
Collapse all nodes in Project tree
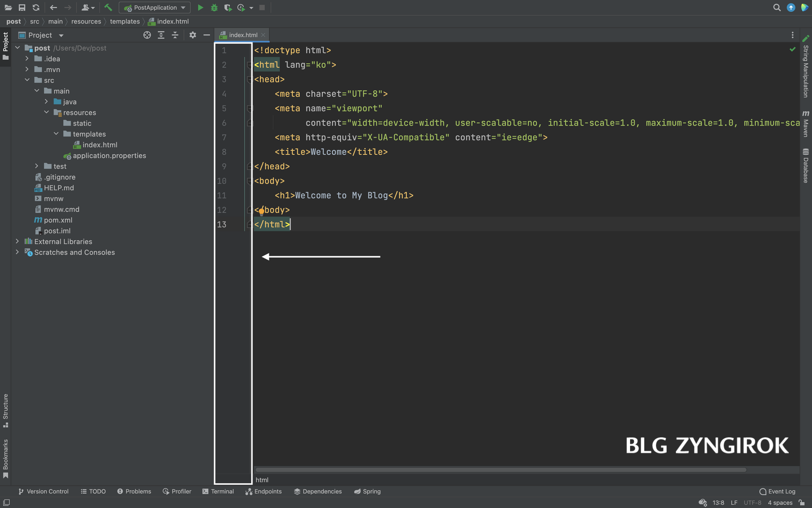(x=175, y=35)
